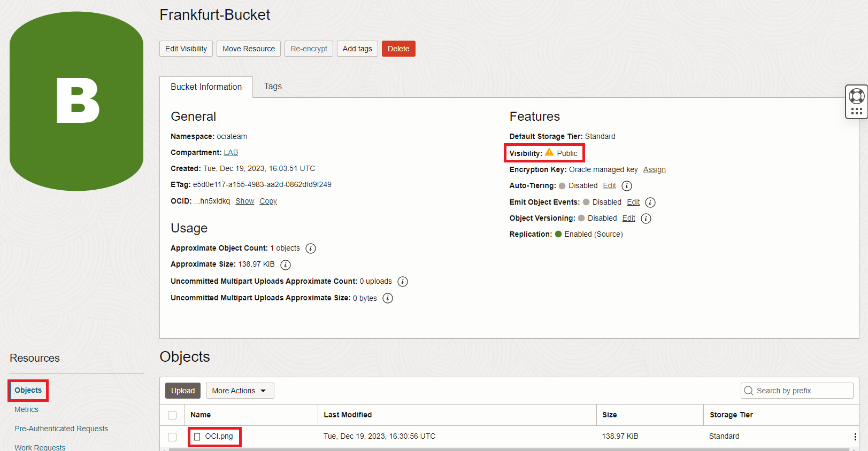Image resolution: width=868 pixels, height=451 pixels.
Task: Toggle the select-all objects checkbox
Action: (x=172, y=415)
